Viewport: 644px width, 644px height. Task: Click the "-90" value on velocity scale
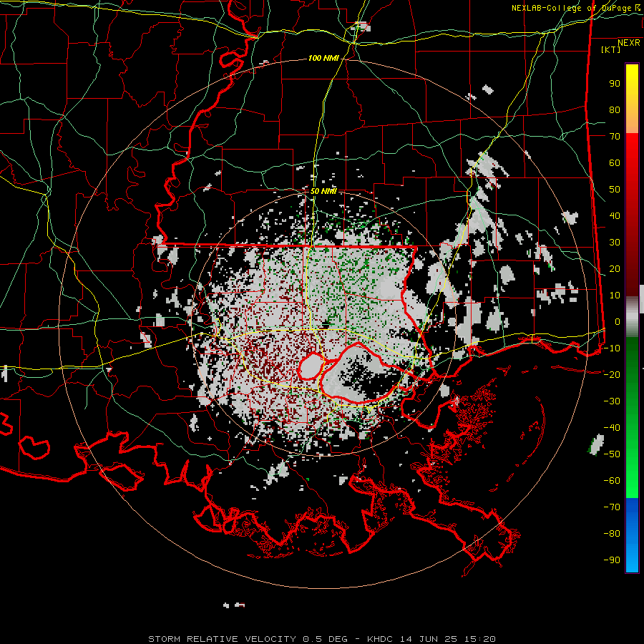(612, 560)
